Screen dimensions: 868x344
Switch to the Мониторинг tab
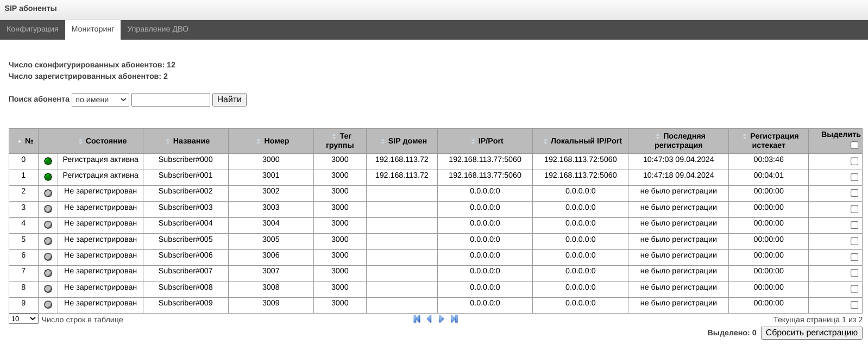coord(93,29)
